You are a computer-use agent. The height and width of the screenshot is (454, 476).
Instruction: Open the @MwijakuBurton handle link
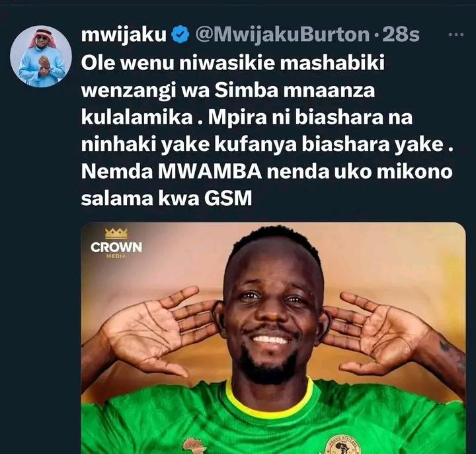pos(282,35)
